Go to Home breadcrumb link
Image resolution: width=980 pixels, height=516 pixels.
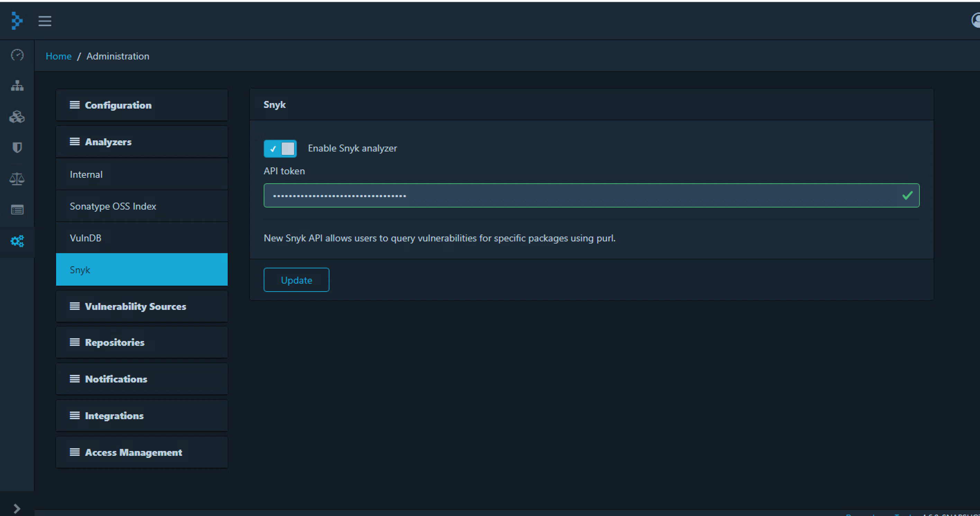coord(58,56)
